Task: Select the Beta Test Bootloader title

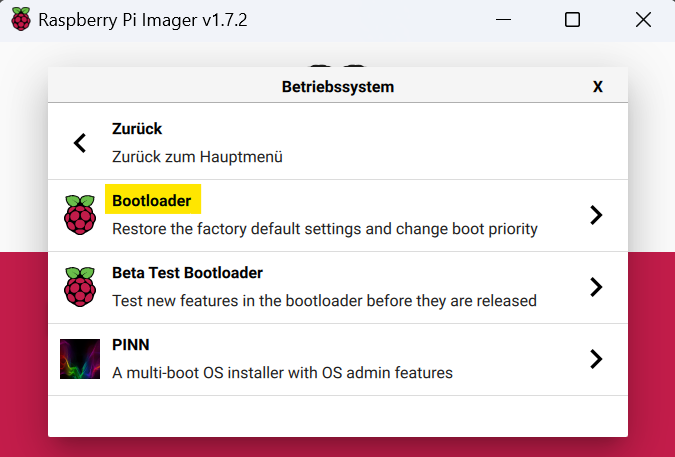Action: [187, 273]
